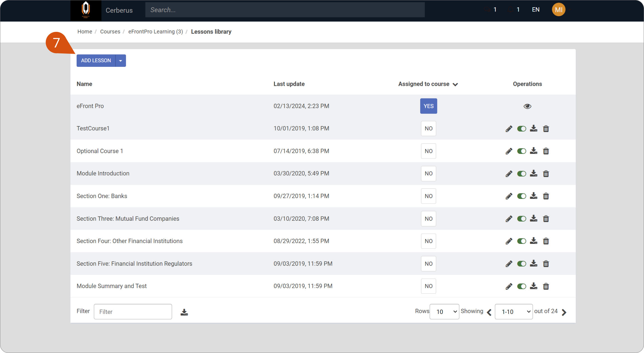The width and height of the screenshot is (644, 353).
Task: Export Section Five: Financial Institution Regulators
Action: tap(533, 264)
